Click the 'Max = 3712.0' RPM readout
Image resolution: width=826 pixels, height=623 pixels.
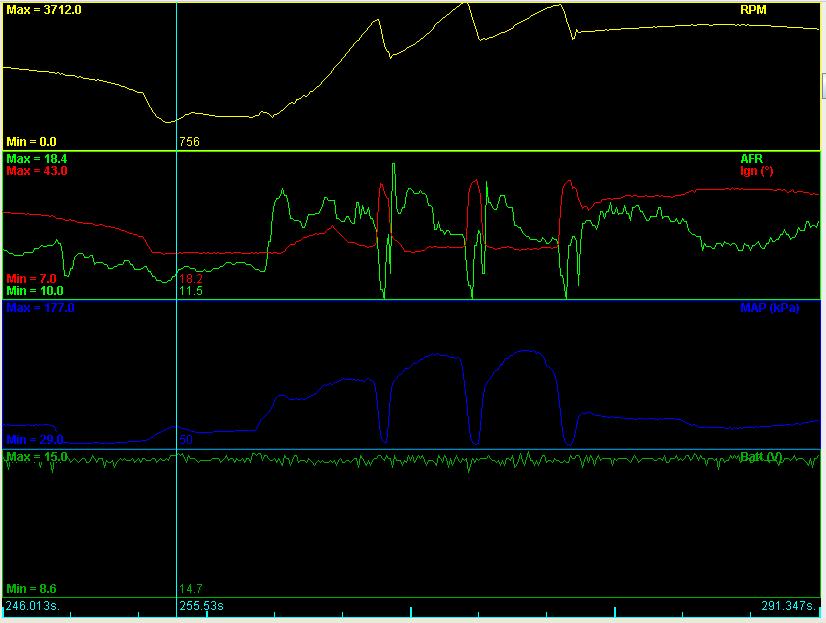click(x=44, y=9)
